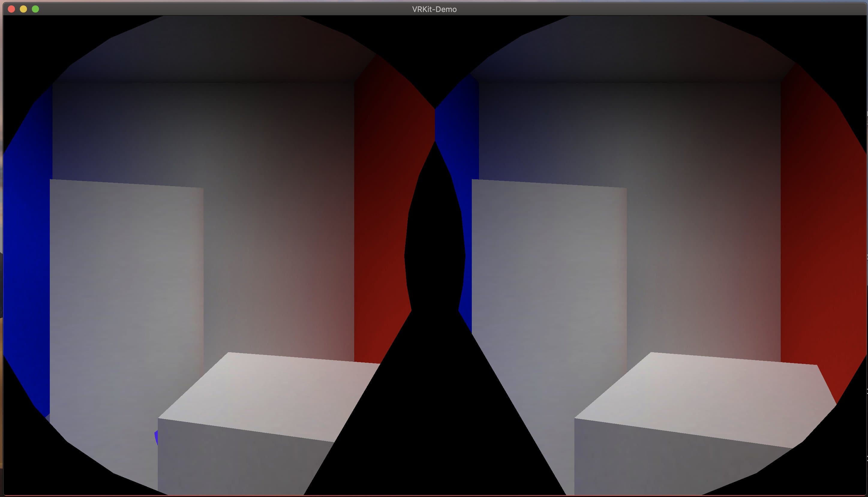Viewport: 868px width, 497px height.
Task: Click the back wall in right-eye view
Action: 700,205
